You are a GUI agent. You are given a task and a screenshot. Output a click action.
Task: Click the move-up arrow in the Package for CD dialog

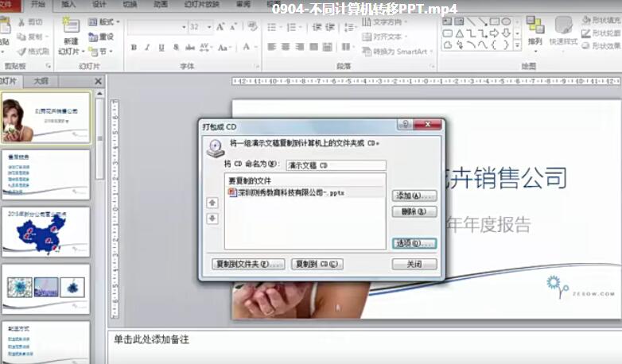212,203
